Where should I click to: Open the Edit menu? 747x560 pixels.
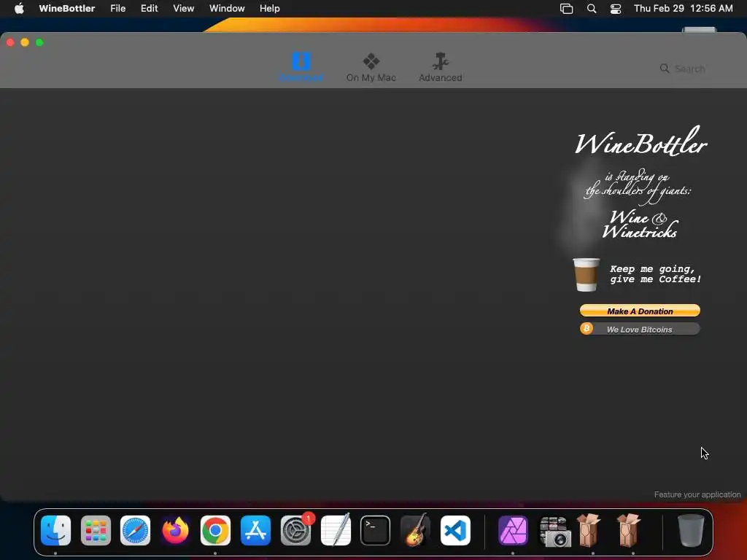pyautogui.click(x=149, y=8)
